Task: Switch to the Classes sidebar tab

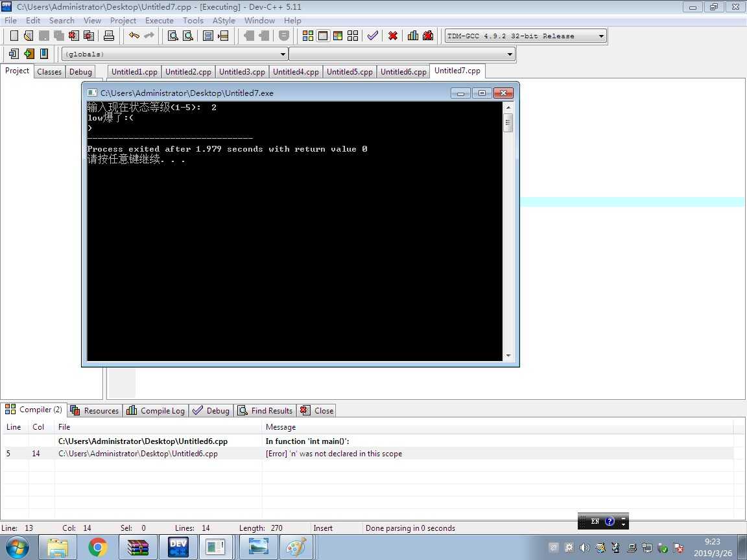Action: pos(49,71)
